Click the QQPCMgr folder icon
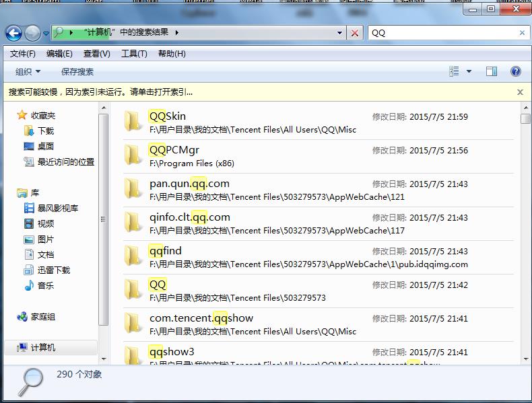Screen dimensions: 532x403 (x=133, y=155)
